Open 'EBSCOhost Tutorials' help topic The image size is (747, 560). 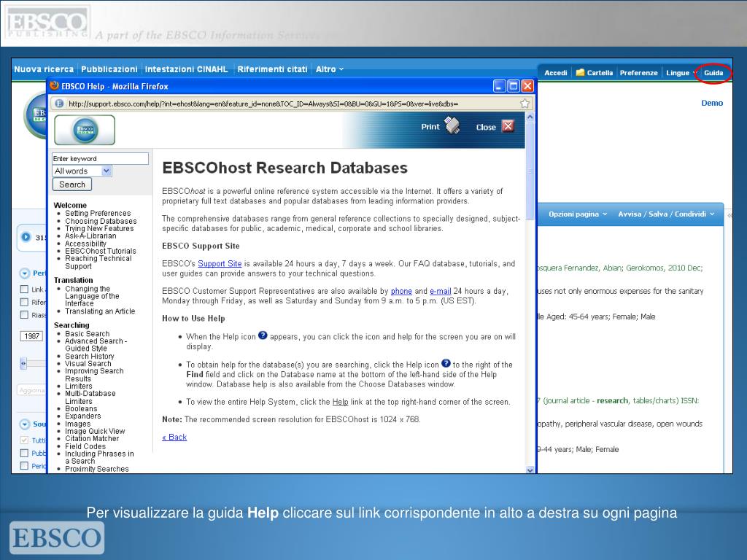point(101,251)
